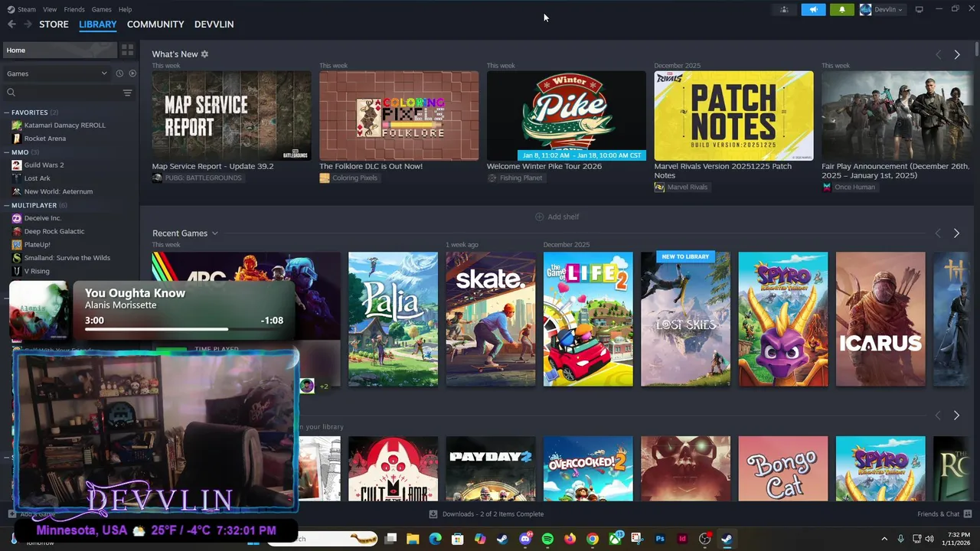Open the DEVVLIN profile tab
The height and width of the screenshot is (551, 980).
(x=214, y=24)
